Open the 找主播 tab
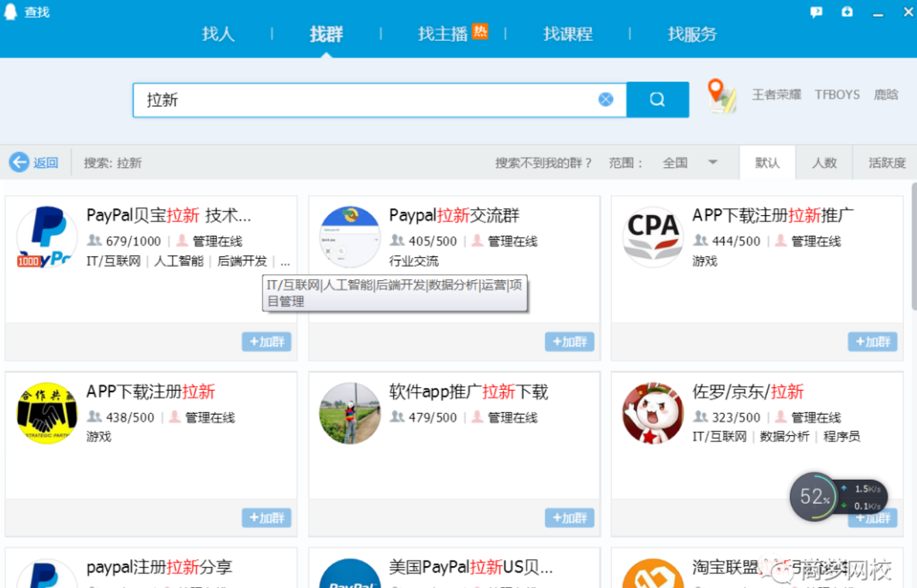This screenshot has width=917, height=588. tap(443, 34)
